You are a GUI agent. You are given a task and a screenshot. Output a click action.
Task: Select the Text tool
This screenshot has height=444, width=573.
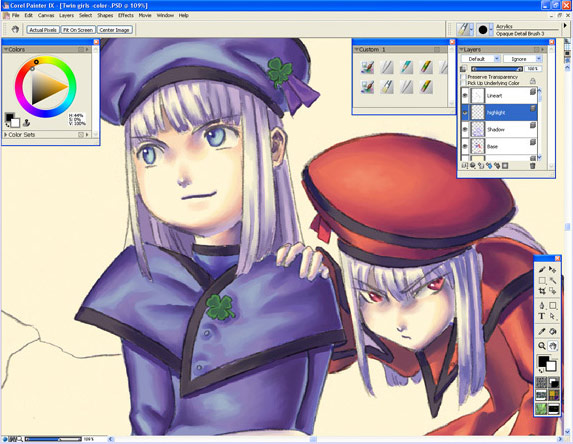[x=542, y=316]
